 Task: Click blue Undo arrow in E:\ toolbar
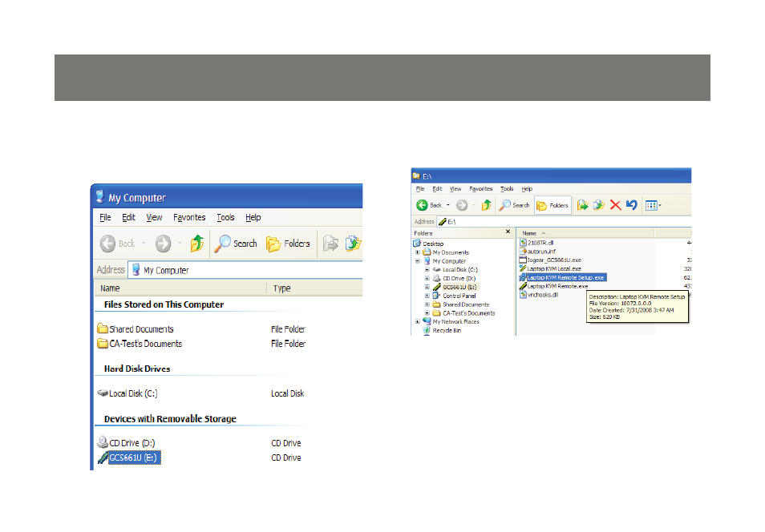point(632,205)
